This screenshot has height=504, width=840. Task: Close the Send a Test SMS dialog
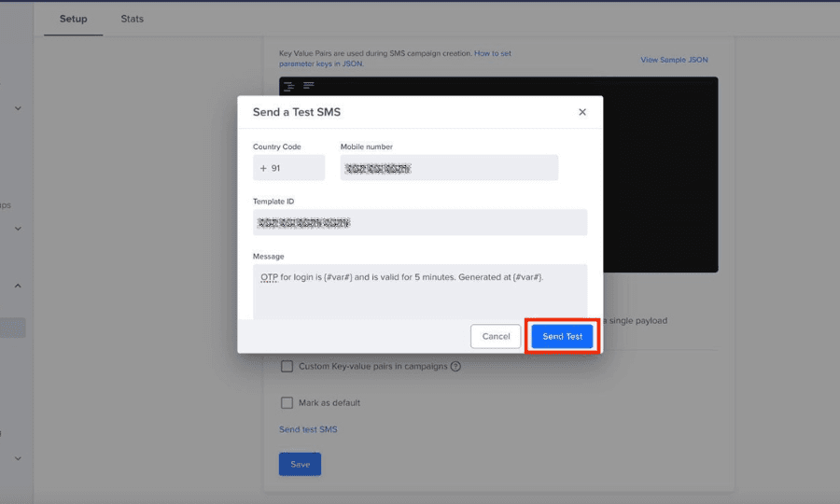582,112
